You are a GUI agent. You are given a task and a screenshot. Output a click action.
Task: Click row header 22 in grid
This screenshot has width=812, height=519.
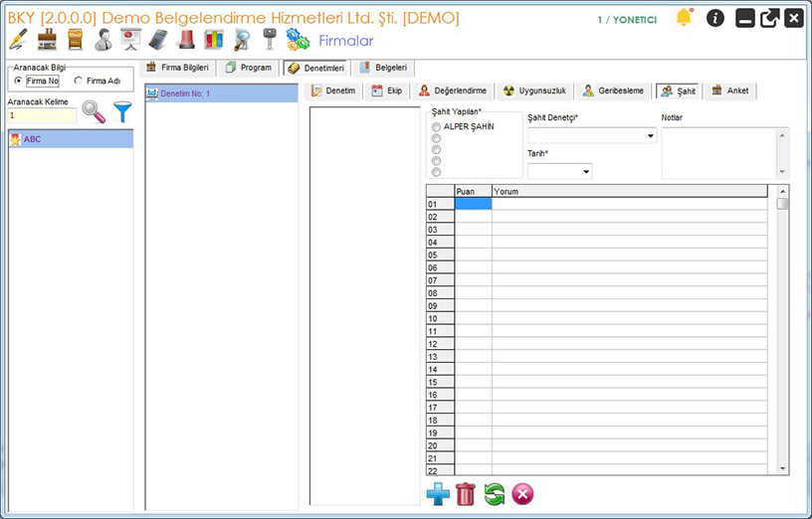pos(440,470)
